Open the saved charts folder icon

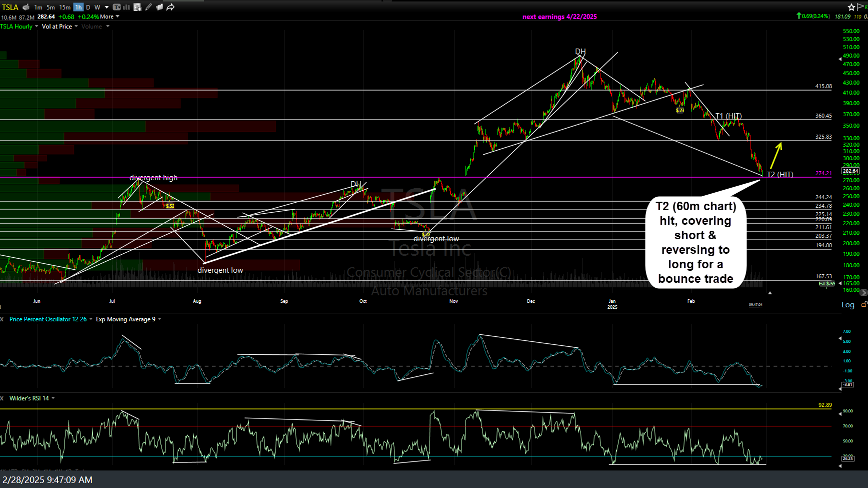pyautogui.click(x=159, y=7)
